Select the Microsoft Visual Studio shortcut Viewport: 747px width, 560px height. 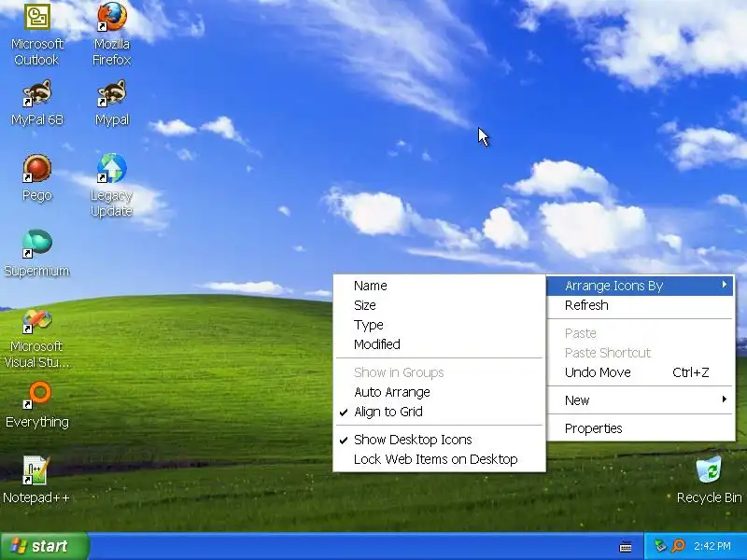point(37,320)
